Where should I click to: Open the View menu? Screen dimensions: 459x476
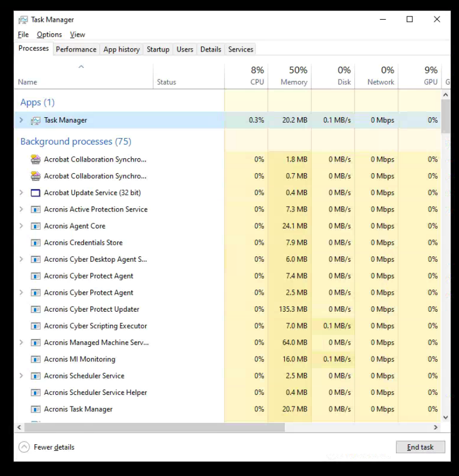click(x=77, y=35)
